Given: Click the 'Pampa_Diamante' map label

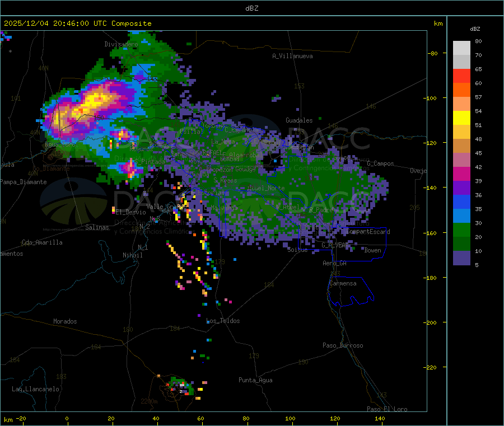Looking at the screenshot, I should 24,182.
